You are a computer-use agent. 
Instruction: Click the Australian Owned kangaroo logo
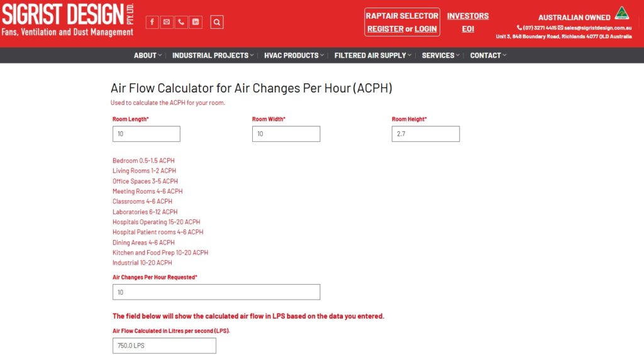tap(621, 13)
